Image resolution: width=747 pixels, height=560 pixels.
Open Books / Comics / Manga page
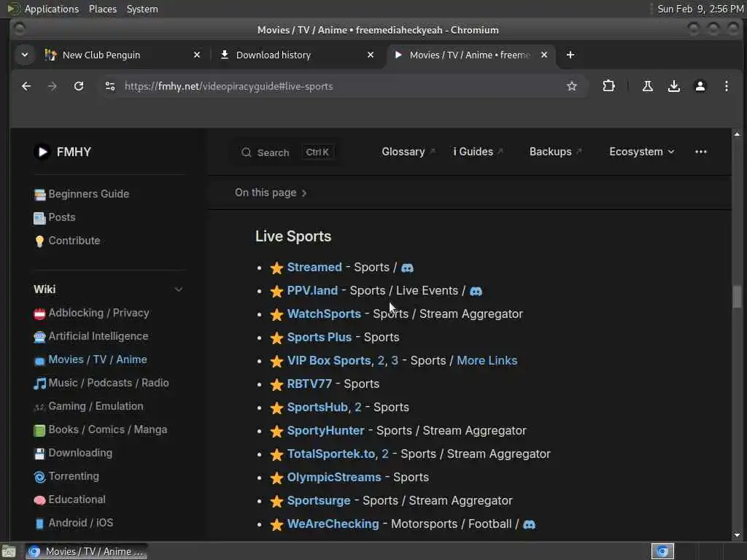tap(101, 429)
